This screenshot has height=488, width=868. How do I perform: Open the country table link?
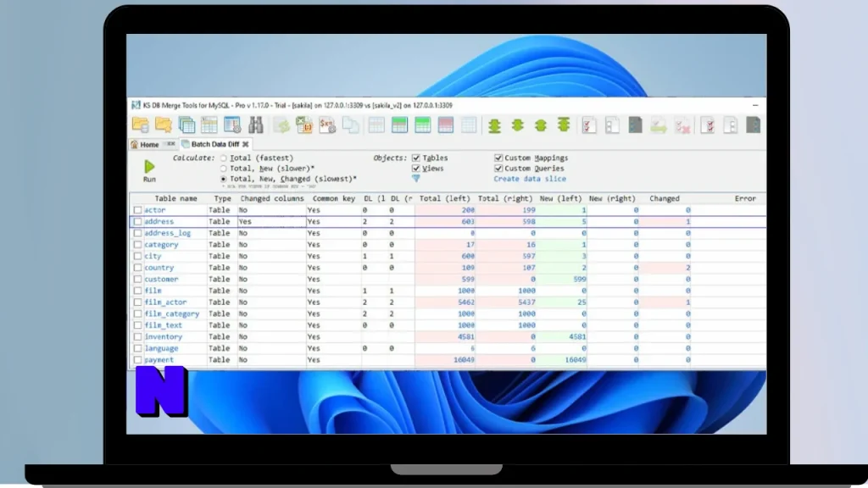pos(159,268)
